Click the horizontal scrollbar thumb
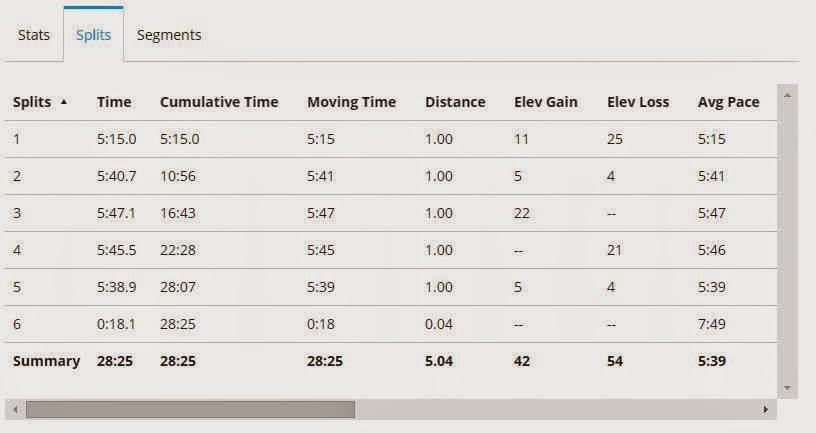 click(x=190, y=409)
